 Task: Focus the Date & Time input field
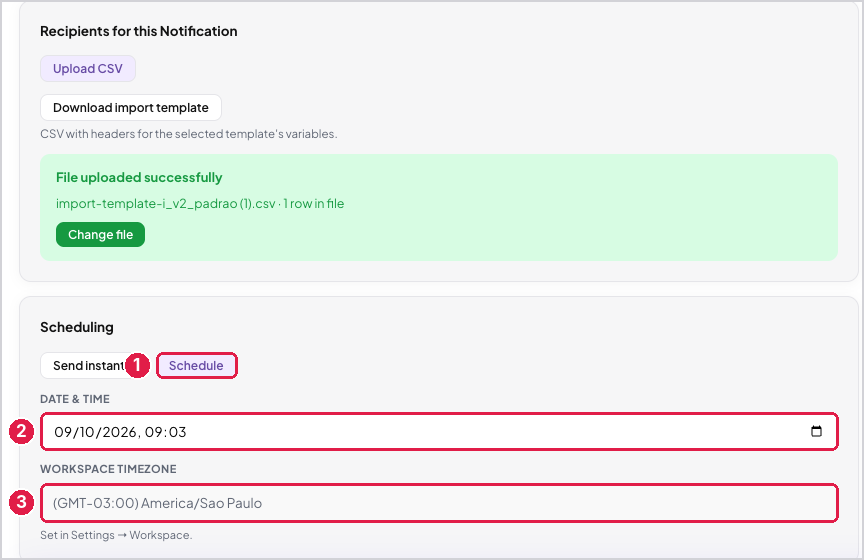[439, 432]
